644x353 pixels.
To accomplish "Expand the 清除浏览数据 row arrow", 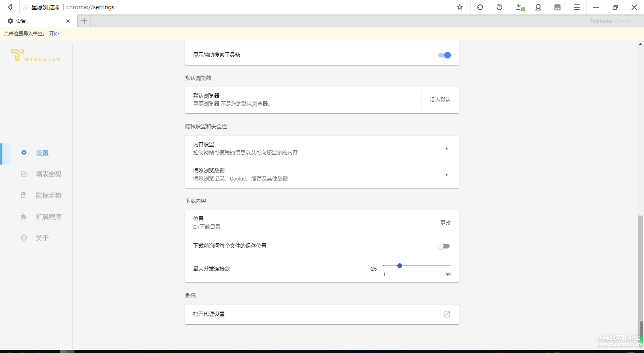I will point(447,175).
